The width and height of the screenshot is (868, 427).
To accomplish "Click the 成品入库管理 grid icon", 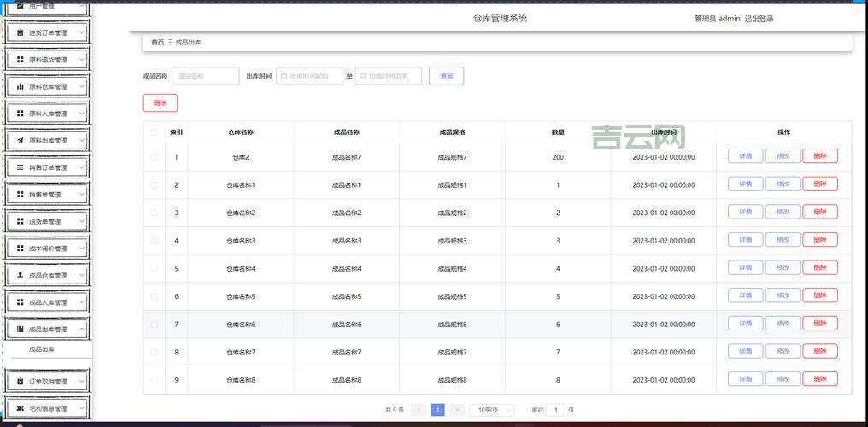I will [x=21, y=302].
